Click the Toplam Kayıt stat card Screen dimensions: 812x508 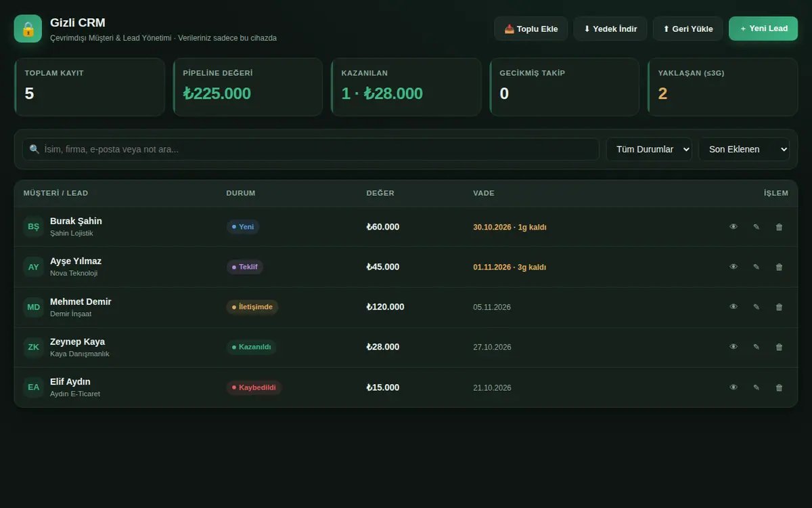click(89, 87)
